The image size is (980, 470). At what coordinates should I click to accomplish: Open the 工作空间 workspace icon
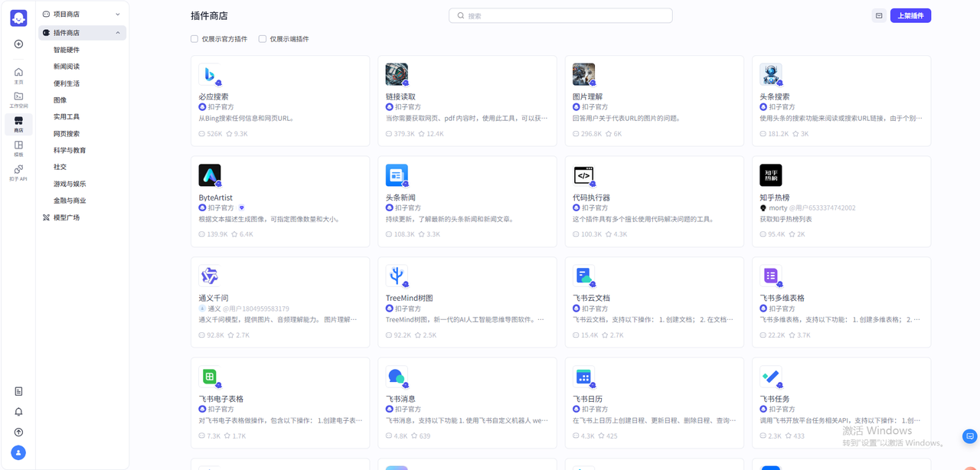pyautogui.click(x=18, y=100)
